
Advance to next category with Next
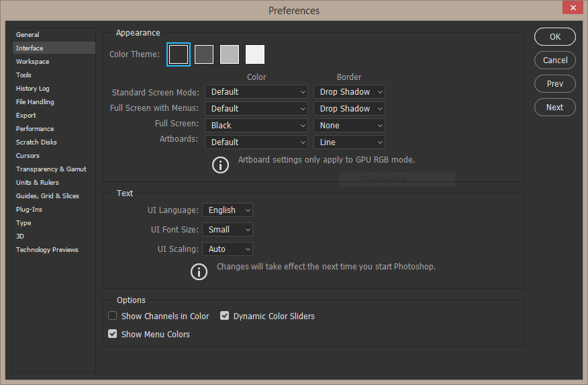pyautogui.click(x=555, y=108)
